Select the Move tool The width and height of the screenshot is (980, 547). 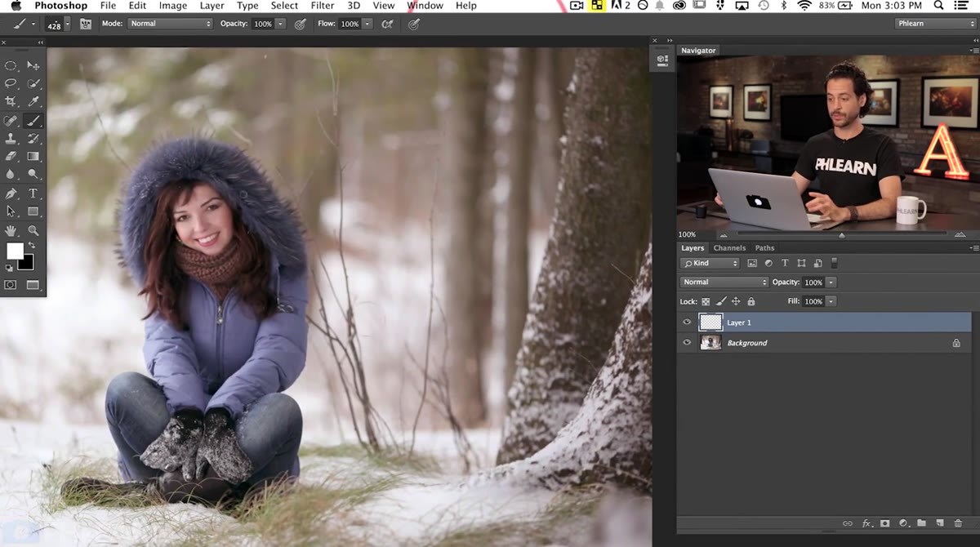[33, 66]
